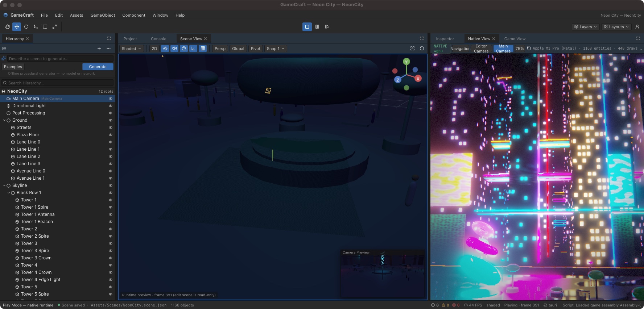Screen dimensions: 644x309
Task: Stop play mode with the stop button
Action: click(307, 27)
